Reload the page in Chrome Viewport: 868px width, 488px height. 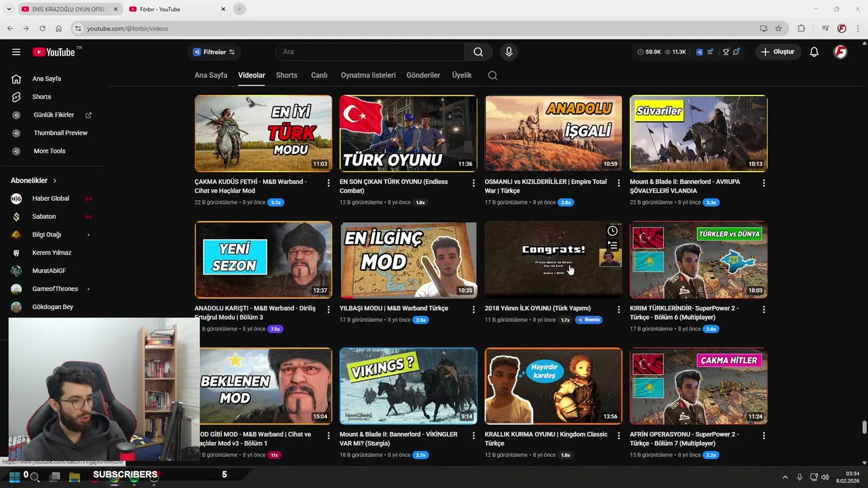pyautogui.click(x=42, y=28)
